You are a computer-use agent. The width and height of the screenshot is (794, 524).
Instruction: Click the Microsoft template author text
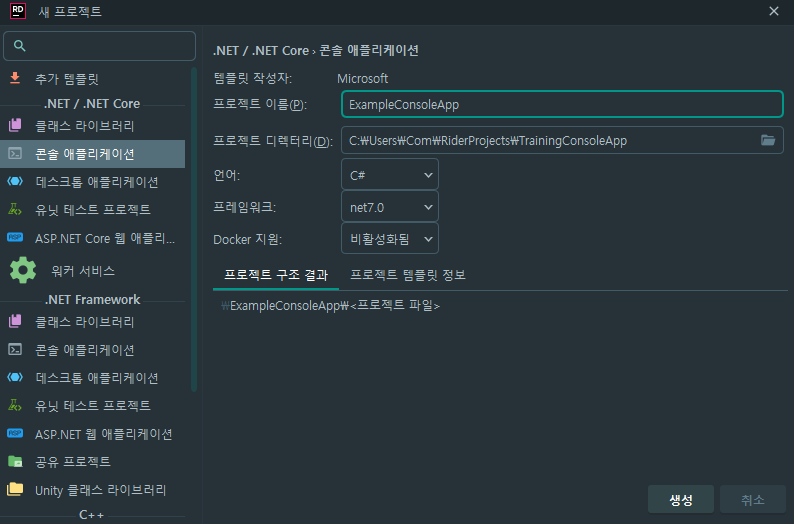[363, 78]
